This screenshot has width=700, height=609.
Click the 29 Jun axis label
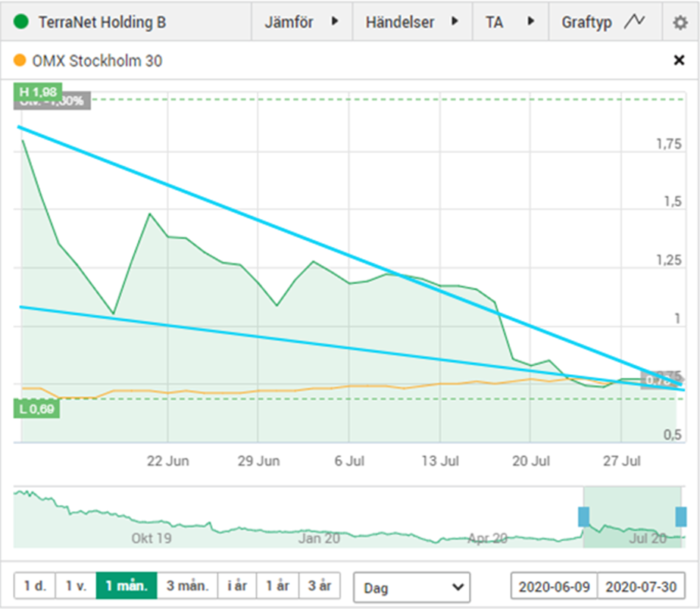pyautogui.click(x=258, y=461)
